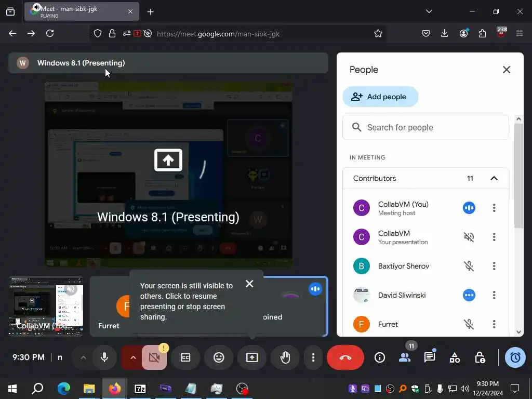Select the Windows 8.1 (Presenting) header bar

[168, 63]
